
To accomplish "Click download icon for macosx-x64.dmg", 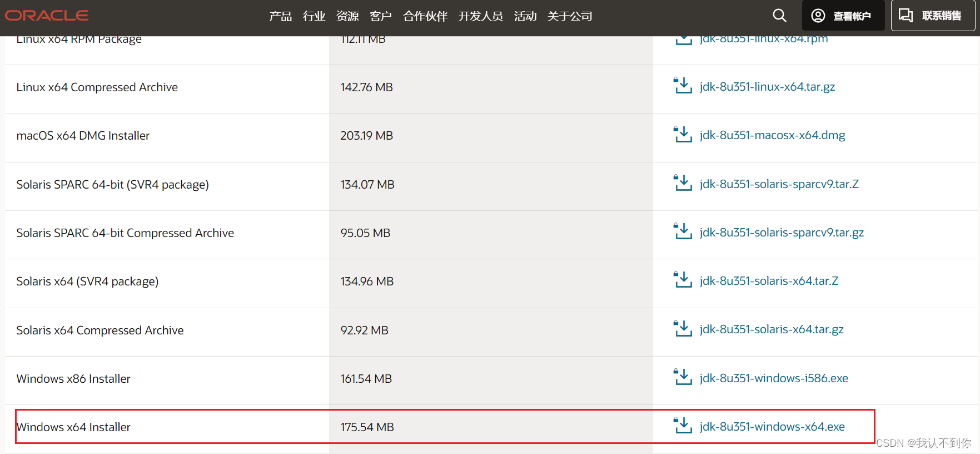I will tap(683, 134).
